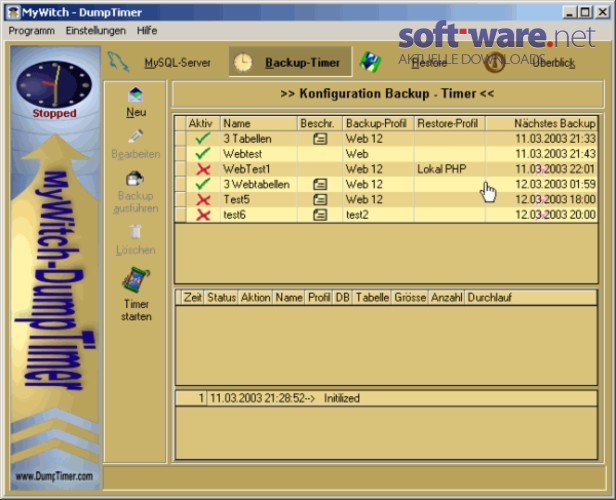This screenshot has height=500, width=616.
Task: Click the MySQL dolphin icon
Action: coord(118,62)
